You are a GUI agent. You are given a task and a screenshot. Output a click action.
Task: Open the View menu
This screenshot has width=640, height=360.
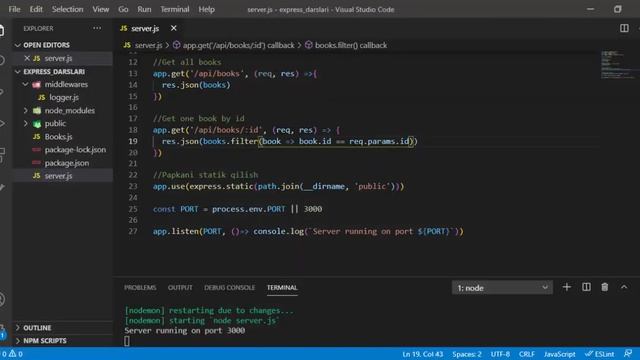[100, 9]
